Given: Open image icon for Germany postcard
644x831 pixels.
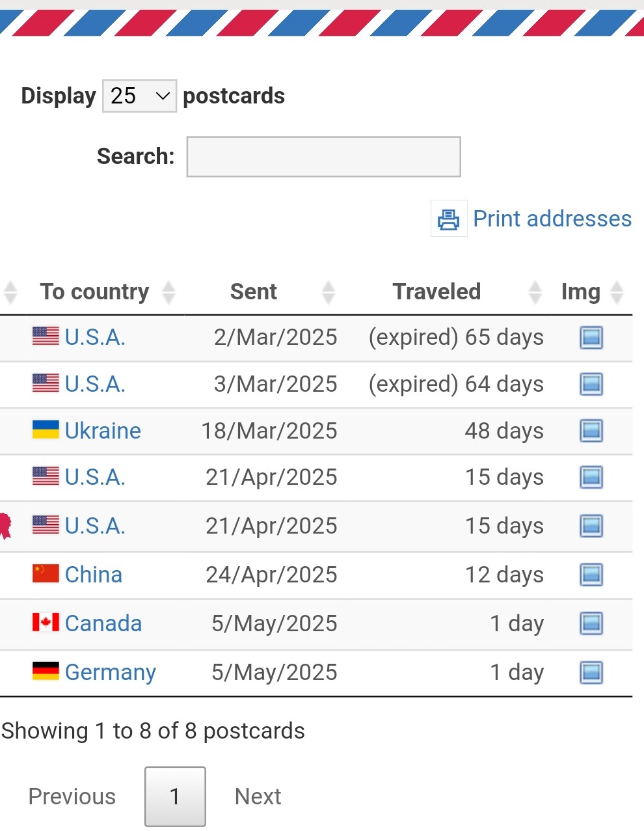Looking at the screenshot, I should pyautogui.click(x=591, y=672).
